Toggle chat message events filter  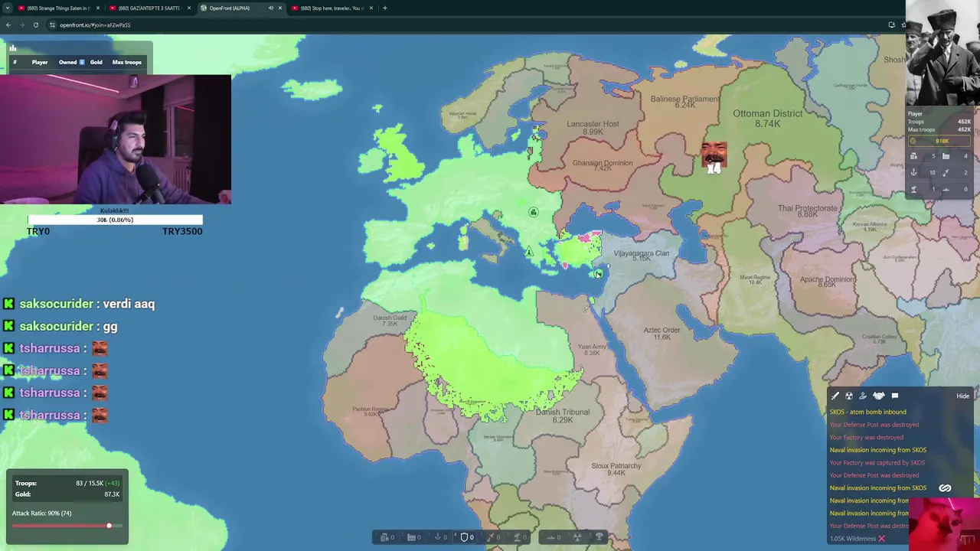[895, 396]
